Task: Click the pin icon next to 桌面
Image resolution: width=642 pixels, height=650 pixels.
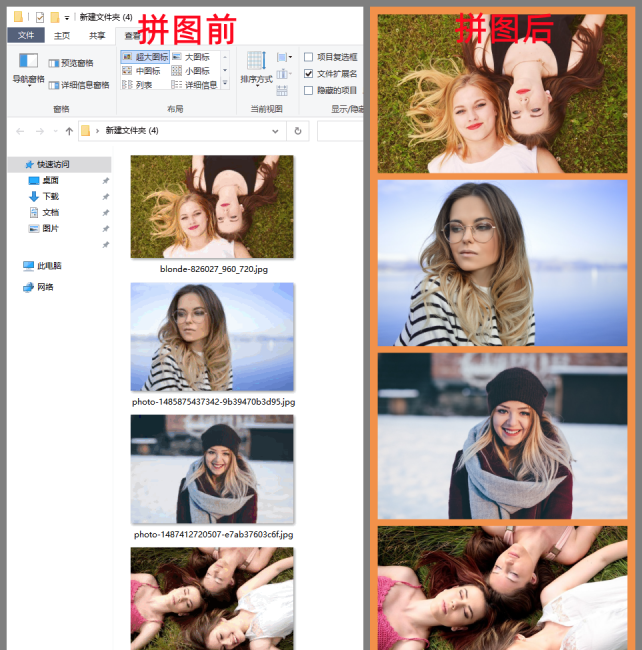Action: tap(106, 181)
